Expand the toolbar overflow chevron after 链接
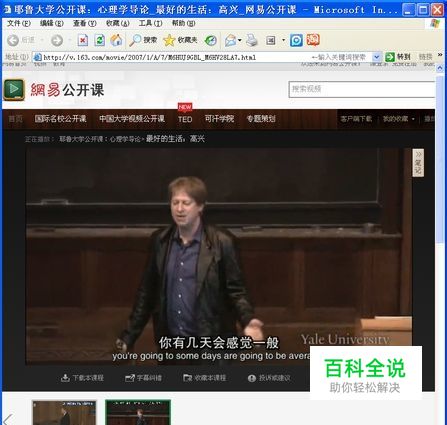The image size is (447, 425). click(x=440, y=55)
